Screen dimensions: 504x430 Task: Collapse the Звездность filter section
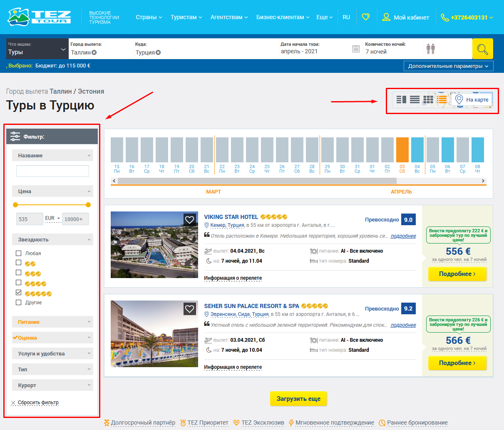click(52, 239)
